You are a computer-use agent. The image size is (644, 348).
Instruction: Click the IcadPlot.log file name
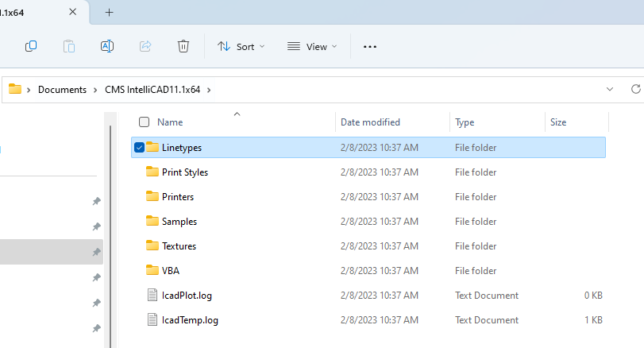[187, 296]
